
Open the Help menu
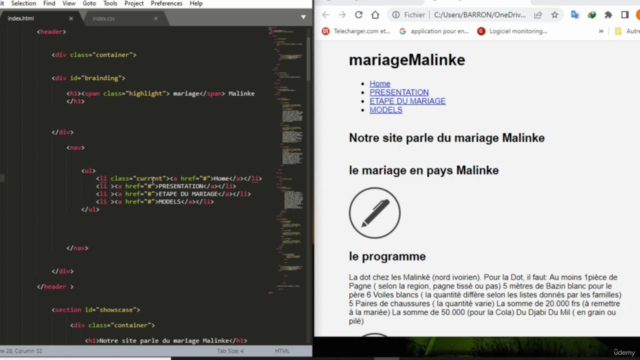[x=196, y=3]
